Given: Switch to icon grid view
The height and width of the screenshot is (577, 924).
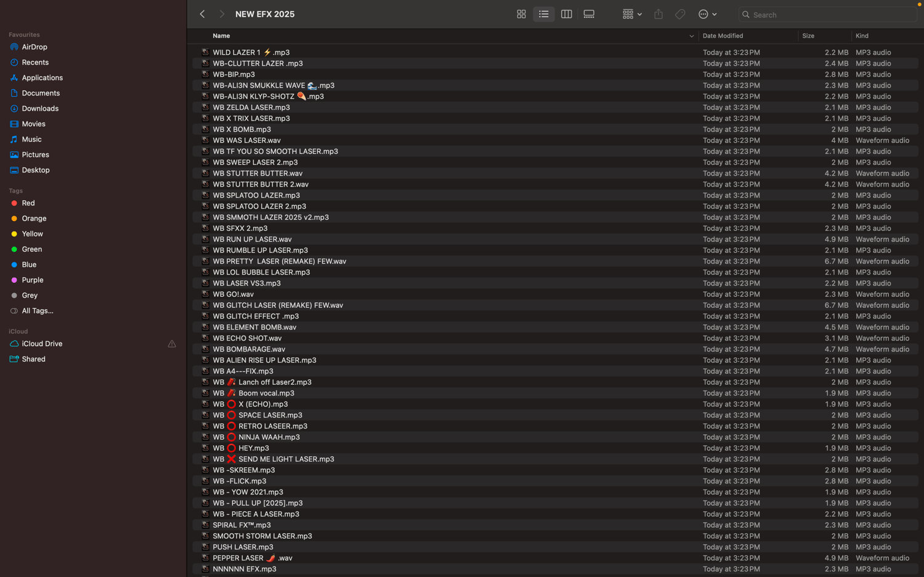Looking at the screenshot, I should point(521,14).
